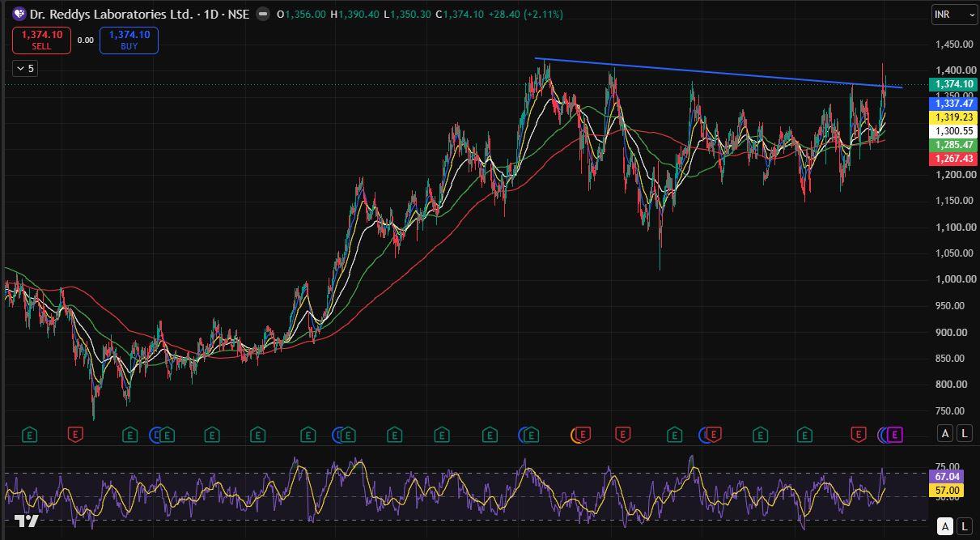Click the green 1,374.10 last price label

pyautogui.click(x=953, y=84)
